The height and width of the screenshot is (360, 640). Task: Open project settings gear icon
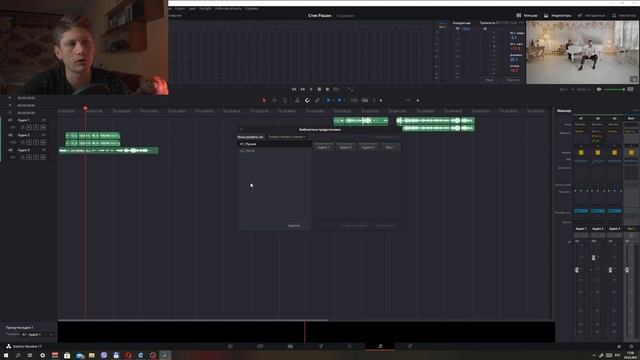point(631,346)
